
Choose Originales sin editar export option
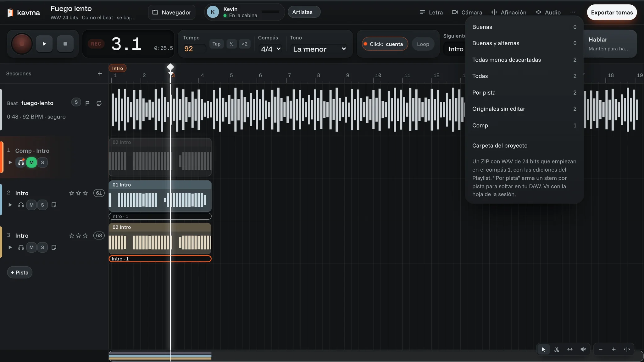point(524,109)
